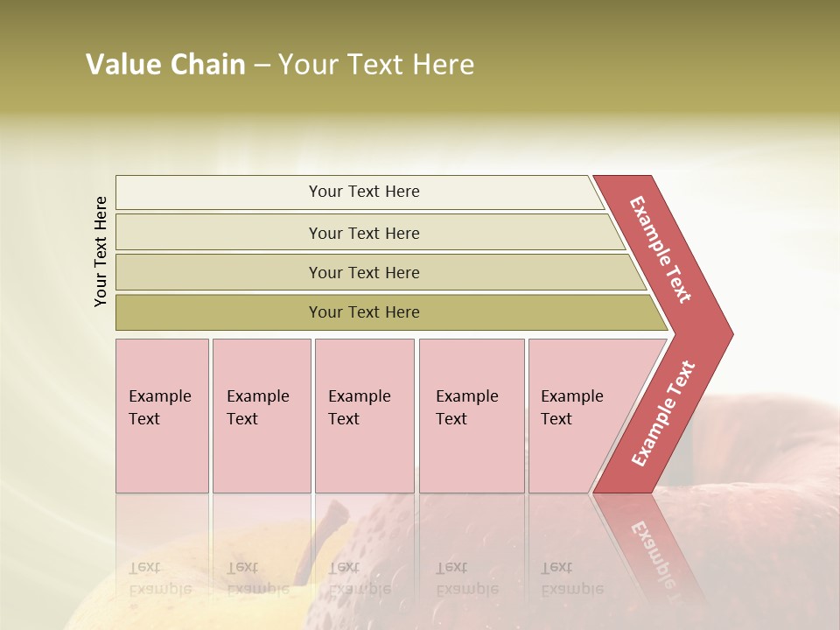The height and width of the screenshot is (630, 840).
Task: Select the topmost lightest "Your Text Here" bar
Action: click(x=364, y=192)
